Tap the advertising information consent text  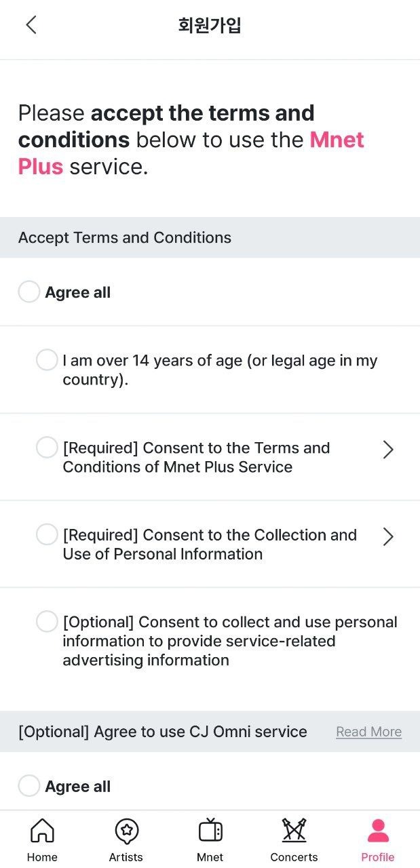pyautogui.click(x=229, y=641)
